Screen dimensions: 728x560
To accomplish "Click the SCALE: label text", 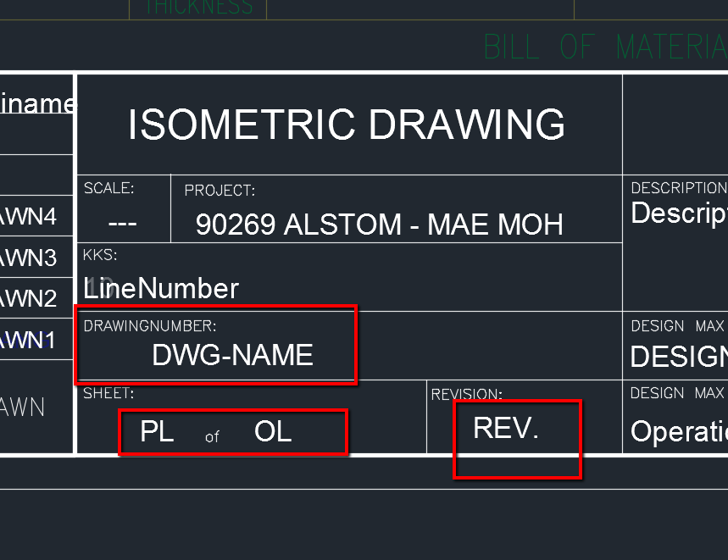I will [x=108, y=188].
